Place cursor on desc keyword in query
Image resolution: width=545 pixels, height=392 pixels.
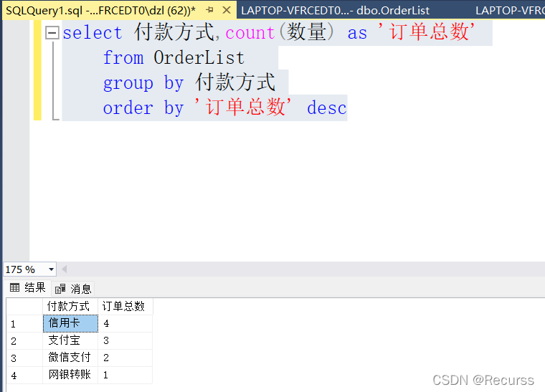click(x=327, y=107)
